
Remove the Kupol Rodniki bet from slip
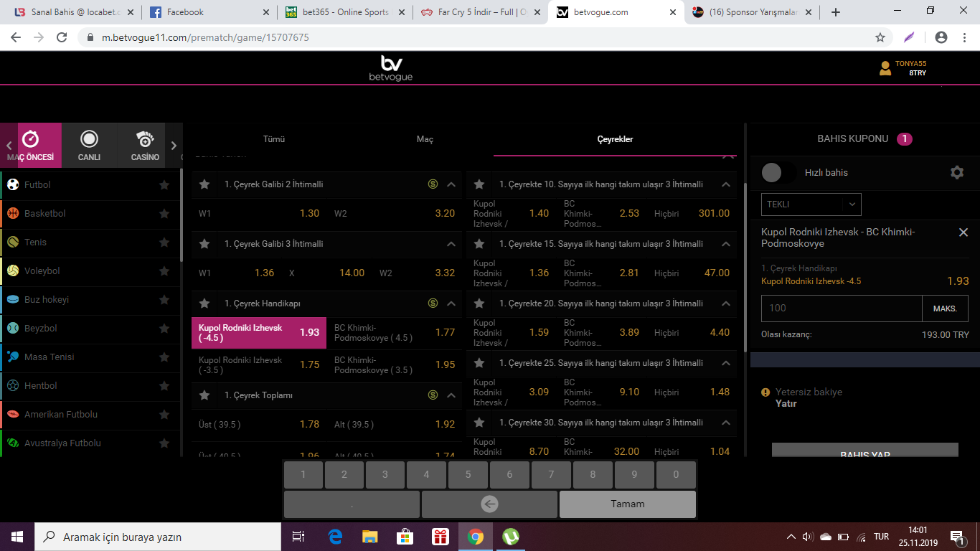(x=963, y=232)
